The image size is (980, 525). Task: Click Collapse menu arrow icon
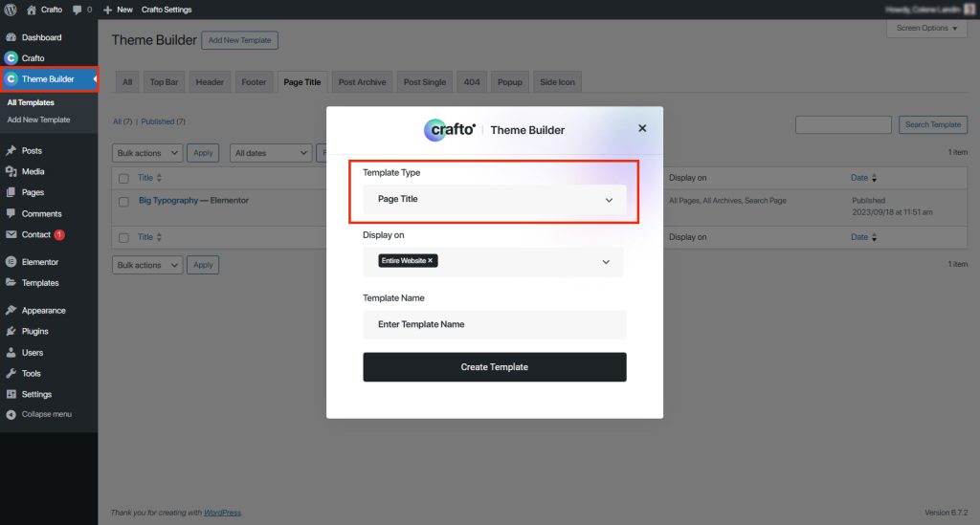pyautogui.click(x=11, y=414)
